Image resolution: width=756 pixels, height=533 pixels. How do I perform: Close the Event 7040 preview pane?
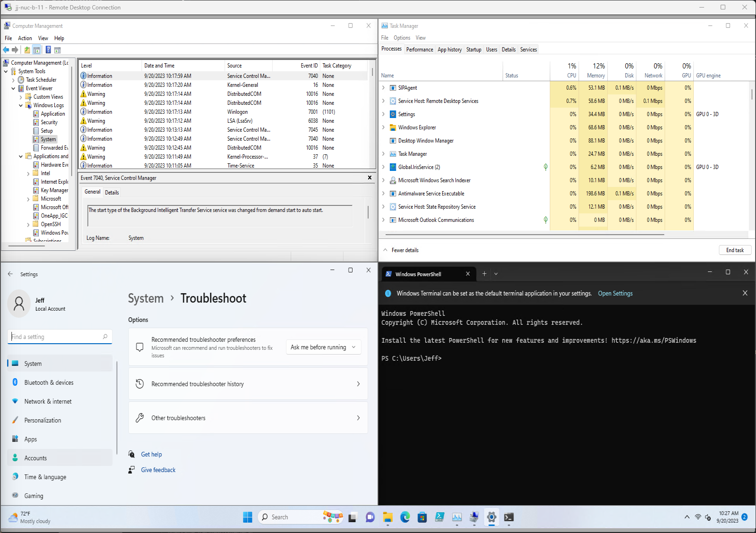370,178
